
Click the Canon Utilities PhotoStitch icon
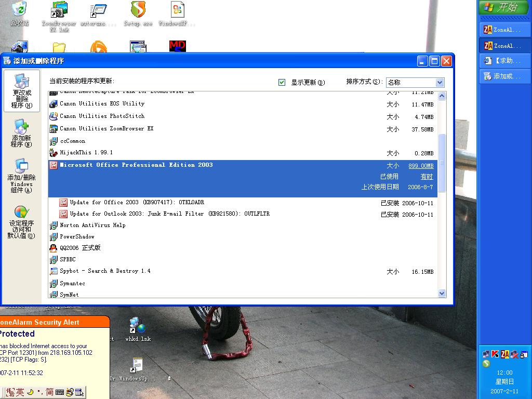pos(54,116)
